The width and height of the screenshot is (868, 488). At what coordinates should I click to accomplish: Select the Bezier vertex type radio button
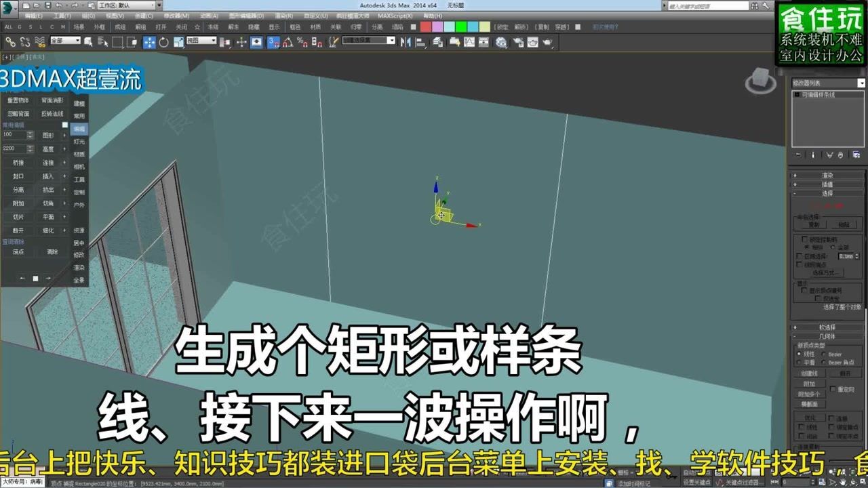(823, 354)
